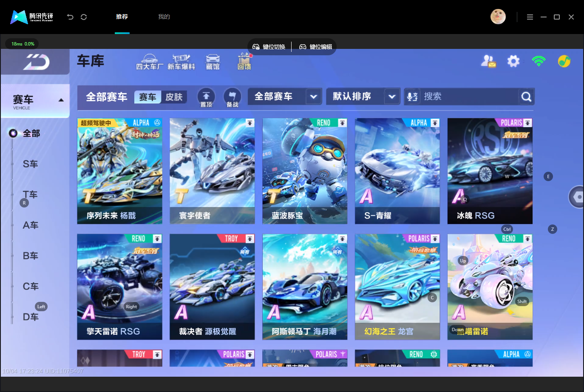Click the voice search microphone icon
This screenshot has width=584, height=392.
tap(412, 97)
